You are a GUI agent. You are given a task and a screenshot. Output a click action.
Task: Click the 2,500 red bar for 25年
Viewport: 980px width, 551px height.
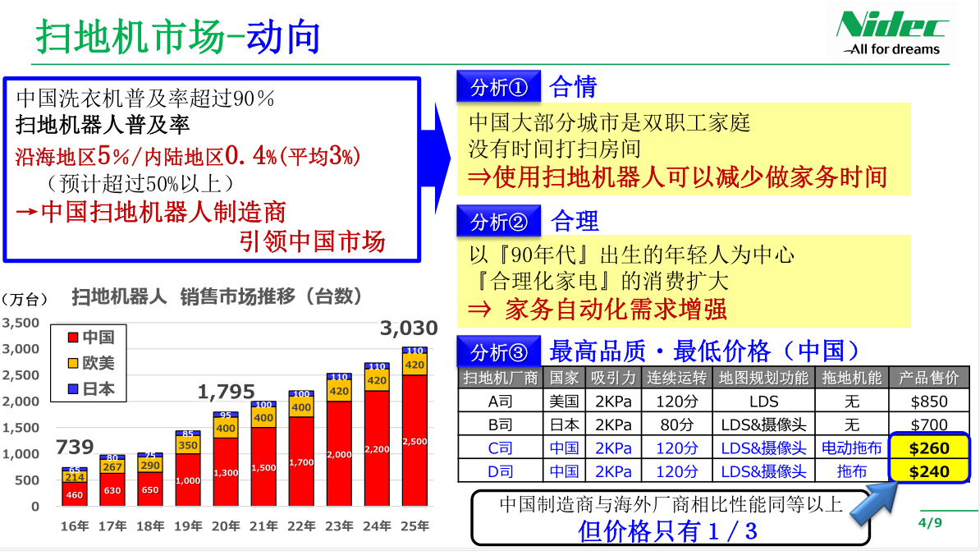(x=414, y=441)
